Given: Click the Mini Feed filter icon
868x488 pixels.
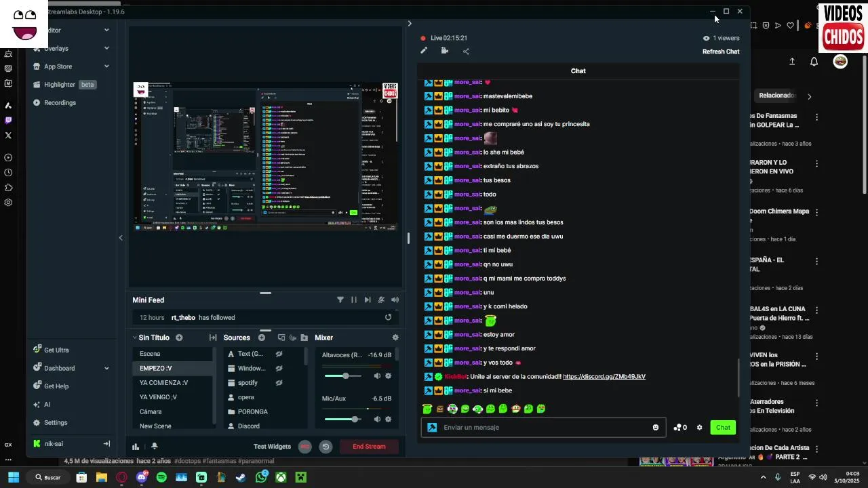Looking at the screenshot, I should coord(340,300).
